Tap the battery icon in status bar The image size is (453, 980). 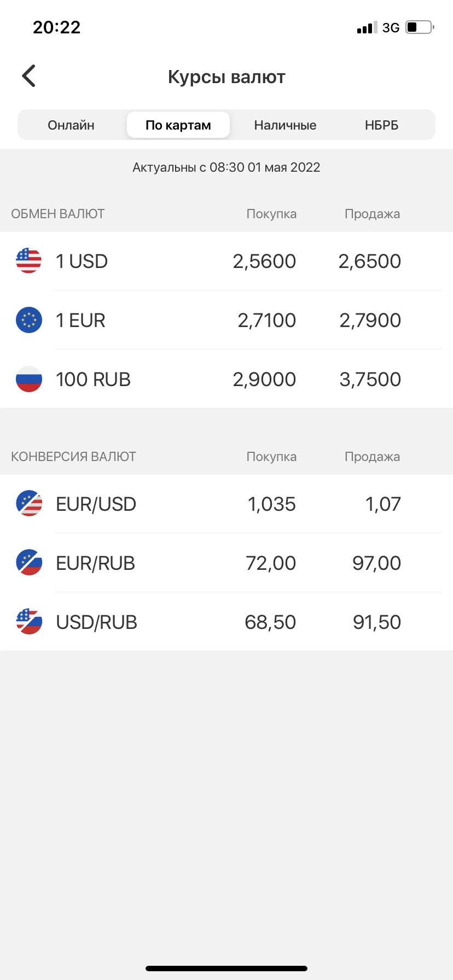tap(420, 27)
